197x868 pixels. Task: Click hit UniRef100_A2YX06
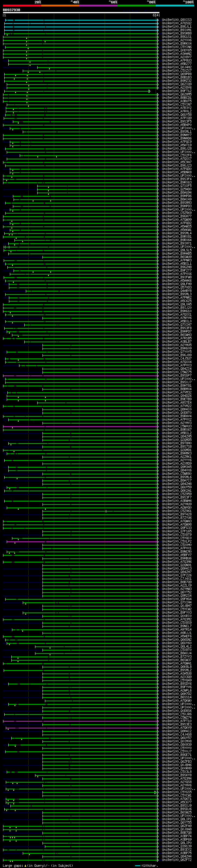[176, 40]
